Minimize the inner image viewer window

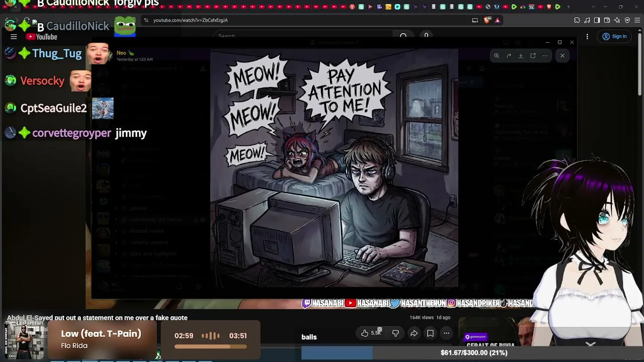pyautogui.click(x=547, y=42)
